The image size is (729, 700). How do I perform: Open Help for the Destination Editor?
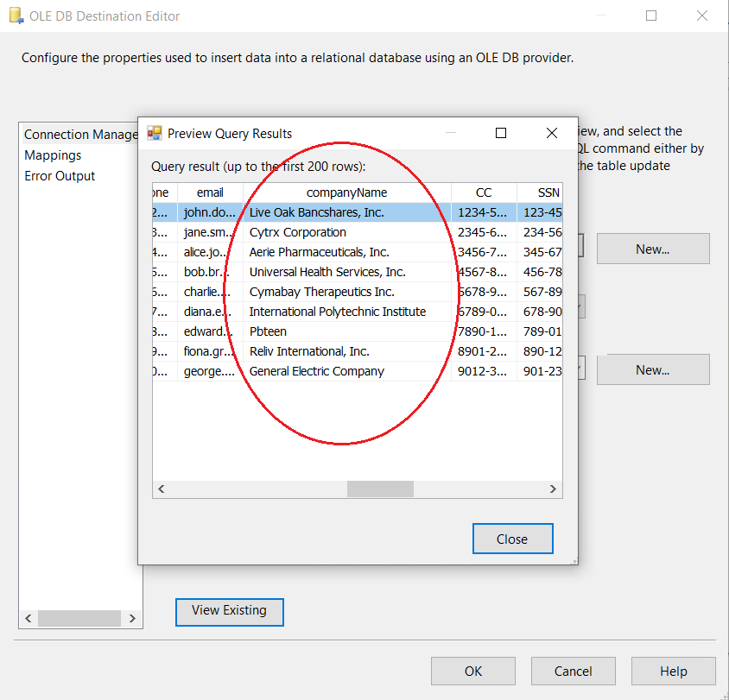click(673, 672)
